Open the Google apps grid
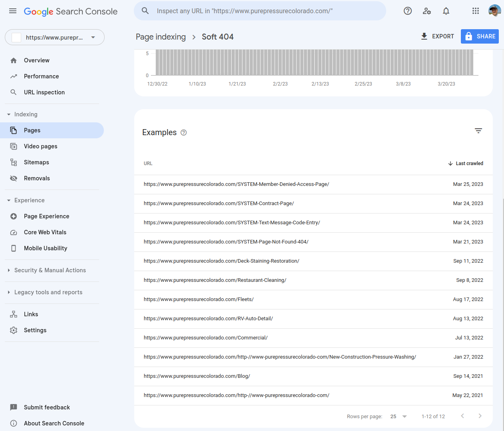The image size is (504, 431). pyautogui.click(x=476, y=11)
